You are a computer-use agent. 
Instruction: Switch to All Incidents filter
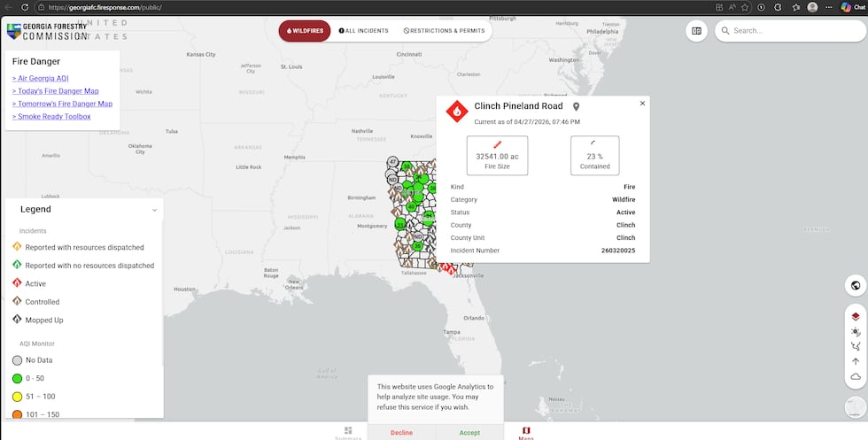363,30
